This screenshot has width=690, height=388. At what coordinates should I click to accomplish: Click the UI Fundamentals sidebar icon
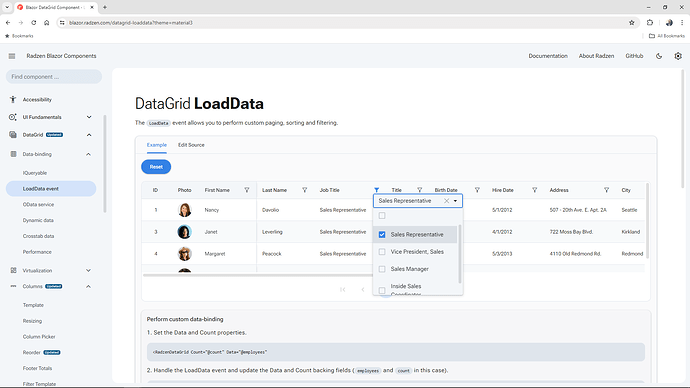[x=13, y=117]
